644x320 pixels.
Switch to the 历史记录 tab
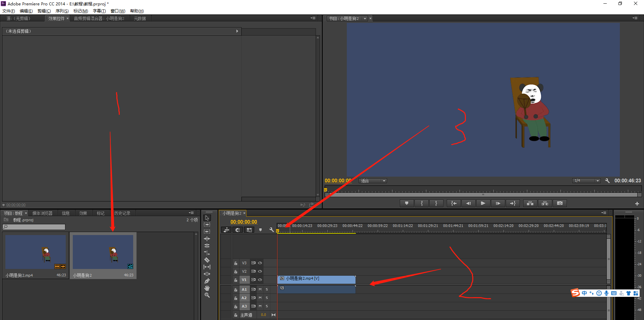(x=122, y=213)
